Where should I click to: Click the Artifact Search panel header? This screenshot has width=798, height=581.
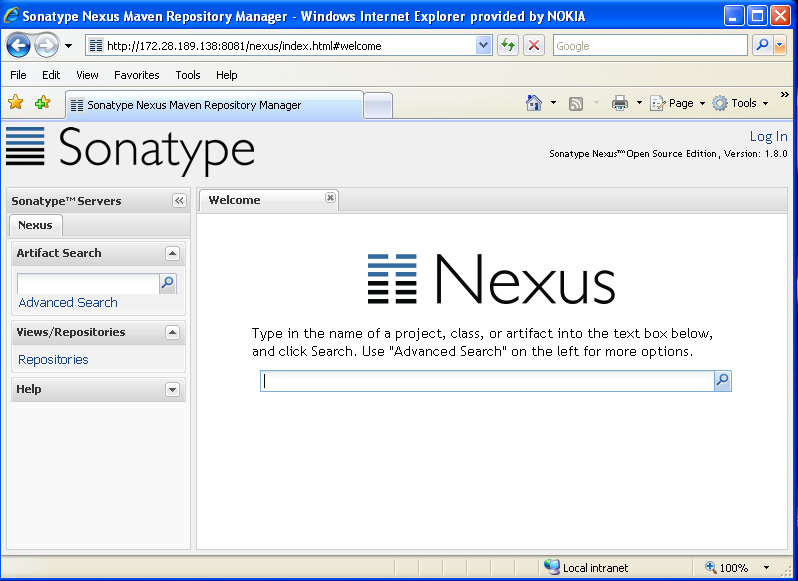tap(98, 253)
